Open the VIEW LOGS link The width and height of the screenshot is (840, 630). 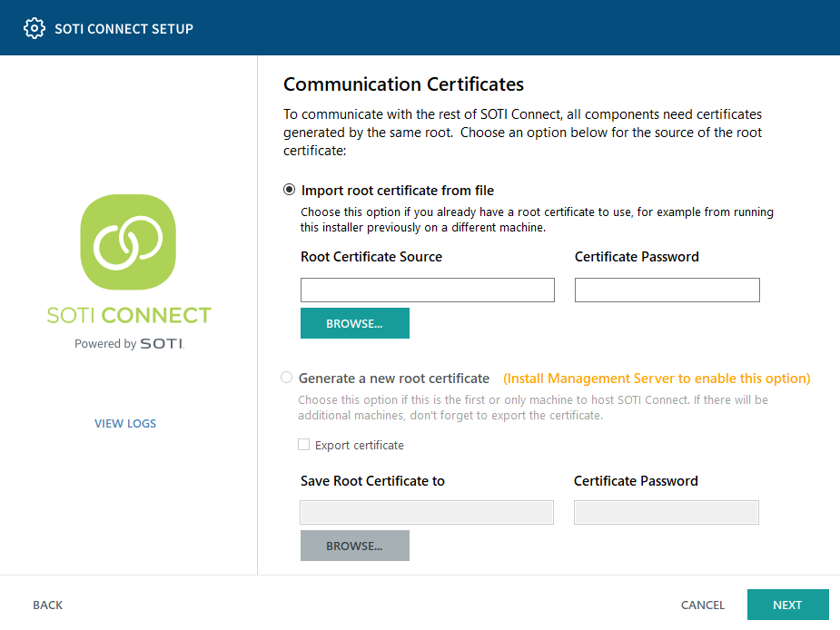coord(125,423)
